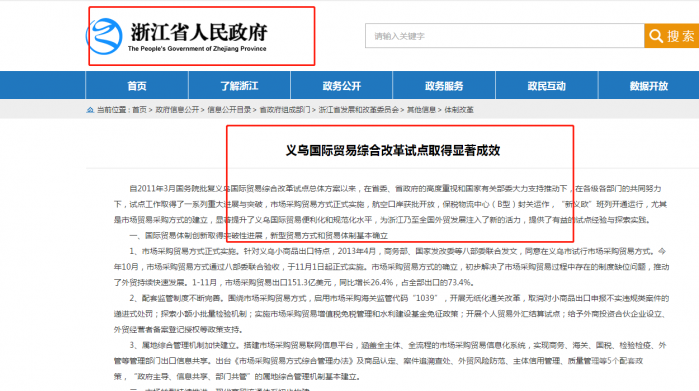Click the subtitle The People's Government of Zhejiang Province
The width and height of the screenshot is (699, 391).
click(x=197, y=49)
